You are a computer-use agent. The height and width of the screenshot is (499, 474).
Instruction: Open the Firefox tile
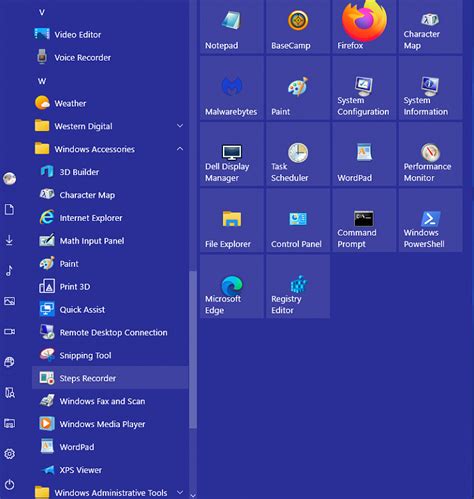tap(364, 26)
